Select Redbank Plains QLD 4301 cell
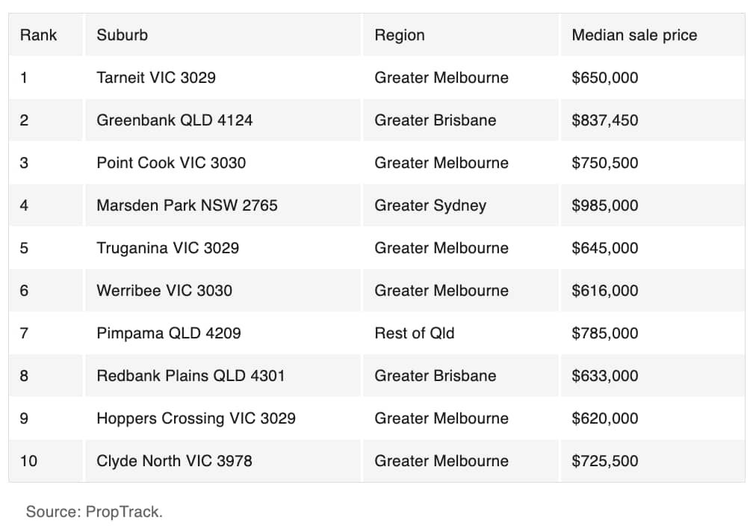The width and height of the screenshot is (756, 532). coord(223,376)
